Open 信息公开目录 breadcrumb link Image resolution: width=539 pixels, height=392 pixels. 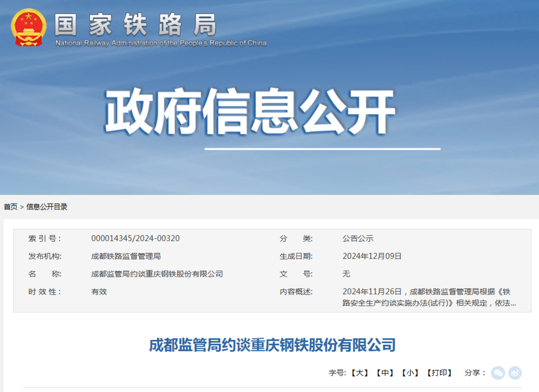pyautogui.click(x=47, y=206)
